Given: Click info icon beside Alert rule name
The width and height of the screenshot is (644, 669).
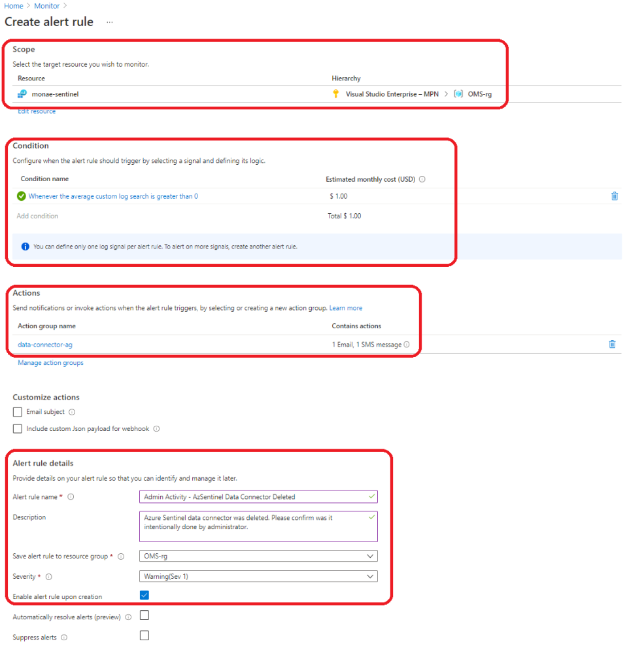Looking at the screenshot, I should [71, 497].
